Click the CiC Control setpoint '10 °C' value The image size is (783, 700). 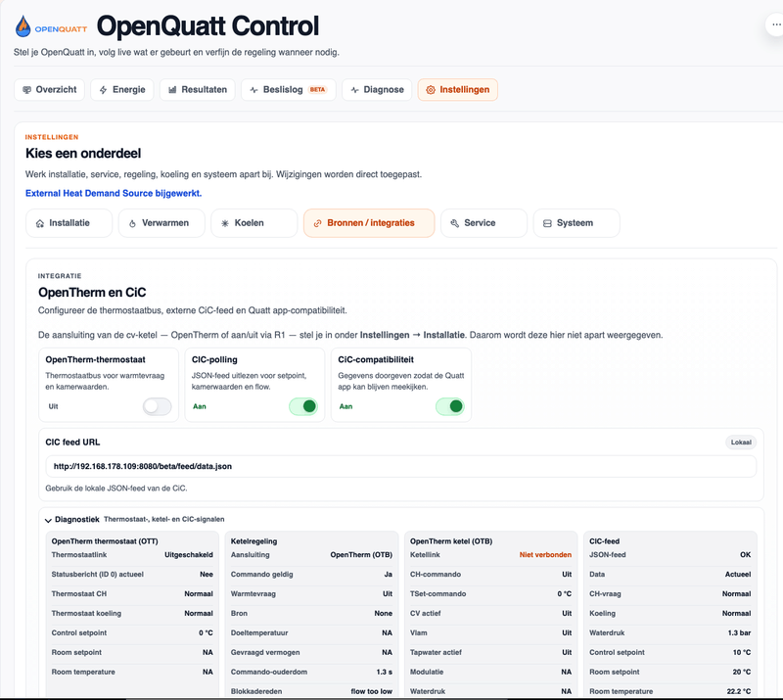pyautogui.click(x=742, y=653)
